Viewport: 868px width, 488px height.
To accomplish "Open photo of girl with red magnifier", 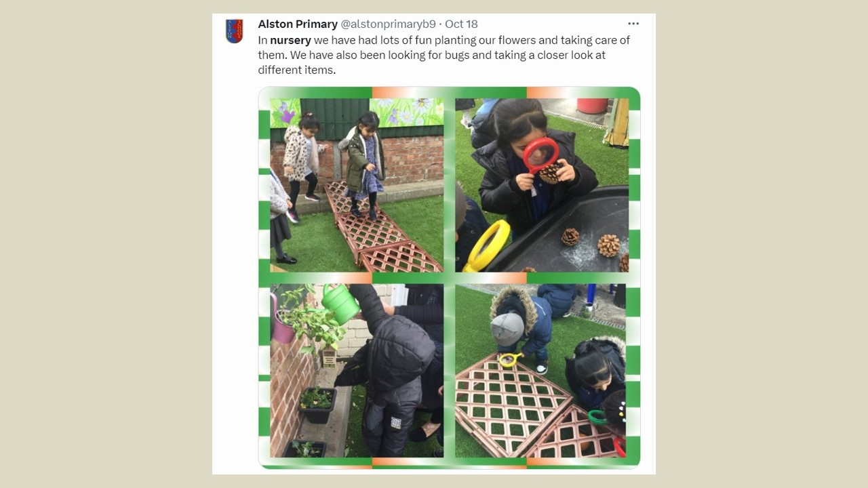I will 542,185.
